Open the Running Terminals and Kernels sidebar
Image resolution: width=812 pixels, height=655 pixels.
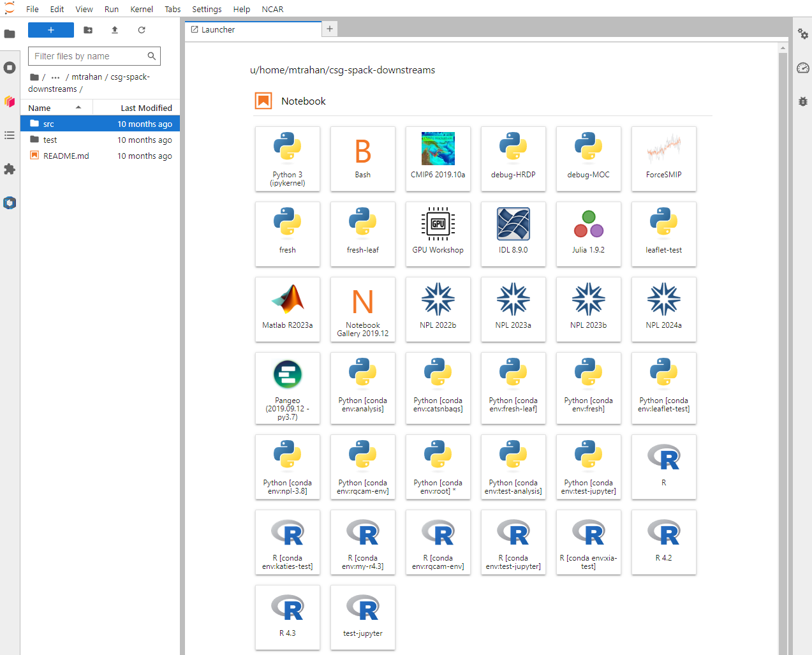10,68
